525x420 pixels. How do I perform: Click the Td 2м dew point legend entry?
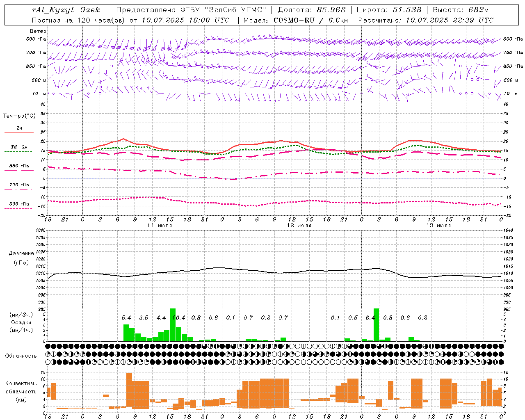coord(19,147)
